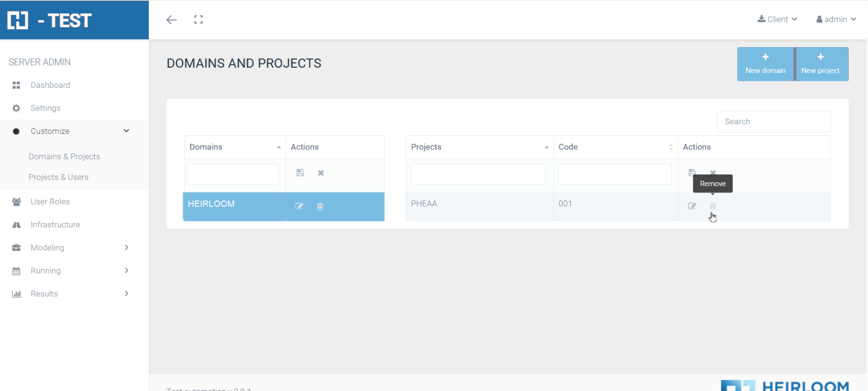Image resolution: width=868 pixels, height=391 pixels.
Task: Click the New project button
Action: pos(820,64)
